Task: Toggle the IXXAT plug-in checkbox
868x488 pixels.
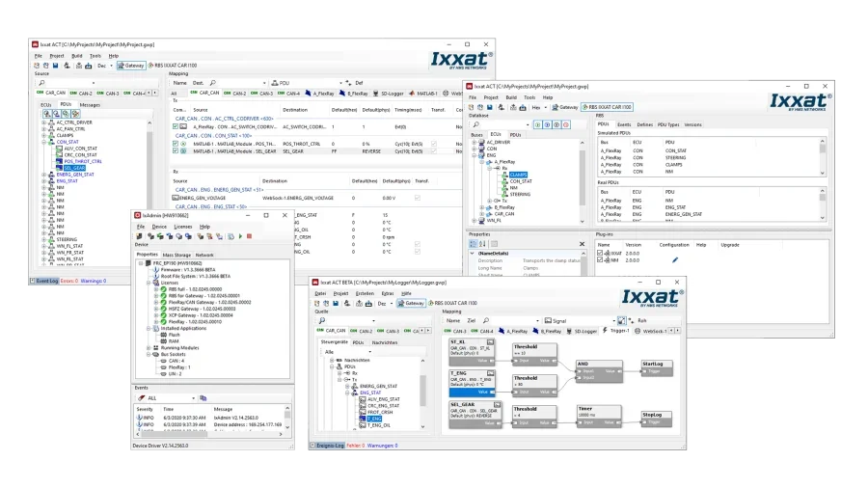Action: pyautogui.click(x=600, y=253)
